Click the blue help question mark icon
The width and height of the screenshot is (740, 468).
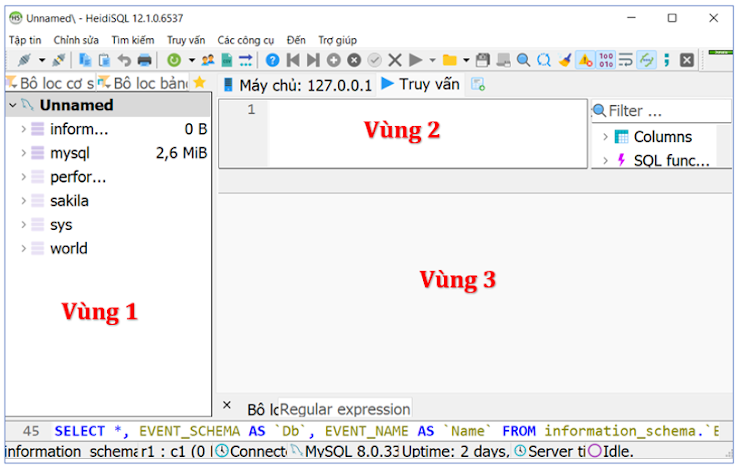point(272,60)
